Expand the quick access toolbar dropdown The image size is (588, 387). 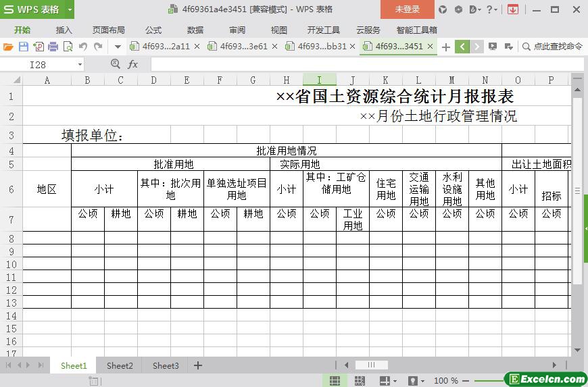point(118,47)
